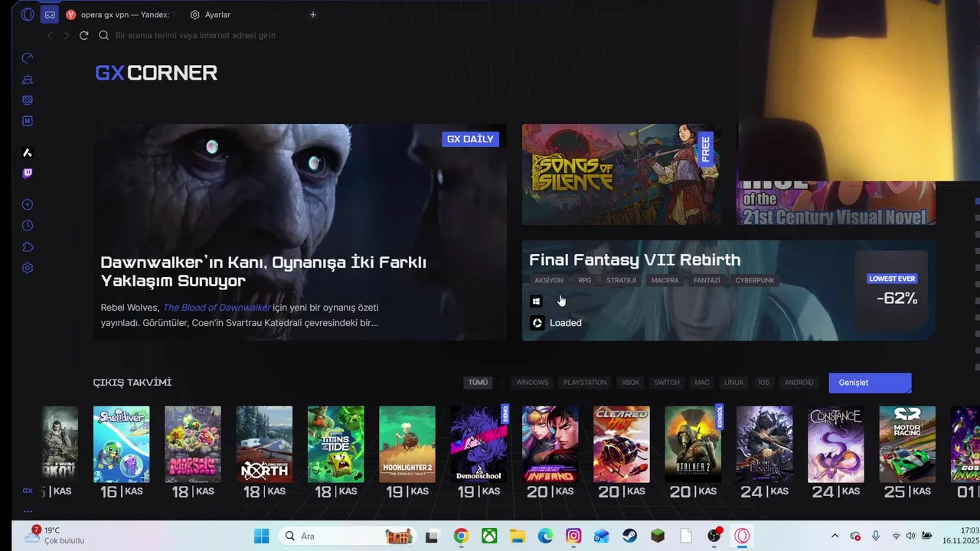
Task: Open History clock icon in sidebar
Action: coord(28,226)
